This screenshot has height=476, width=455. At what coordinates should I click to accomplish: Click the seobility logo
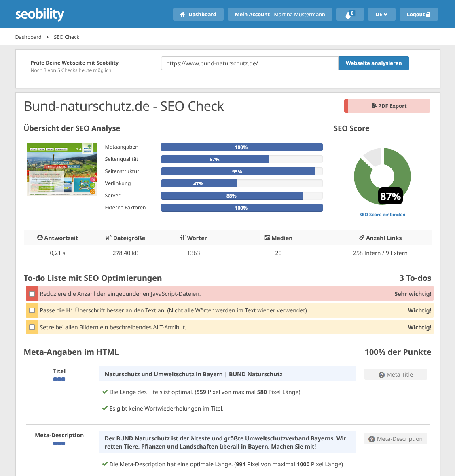tap(40, 14)
